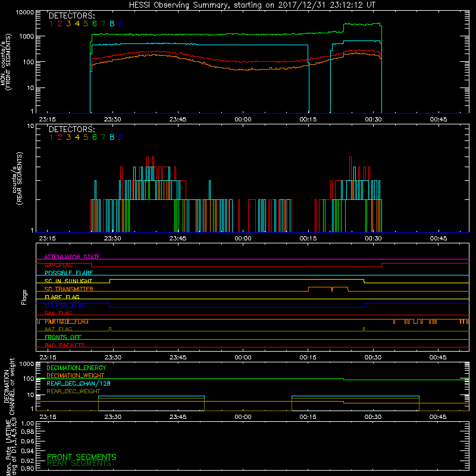Click the FLARE_FLAG label
Image resolution: width=476 pixels, height=476 pixels.
point(62,297)
